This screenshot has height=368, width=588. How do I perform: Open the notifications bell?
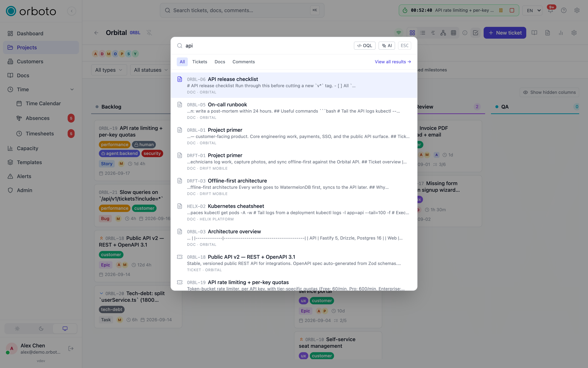[550, 10]
